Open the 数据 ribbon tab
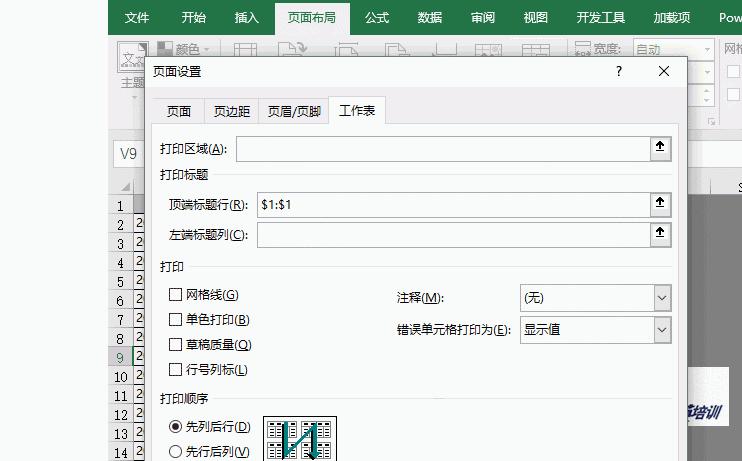 coord(430,18)
